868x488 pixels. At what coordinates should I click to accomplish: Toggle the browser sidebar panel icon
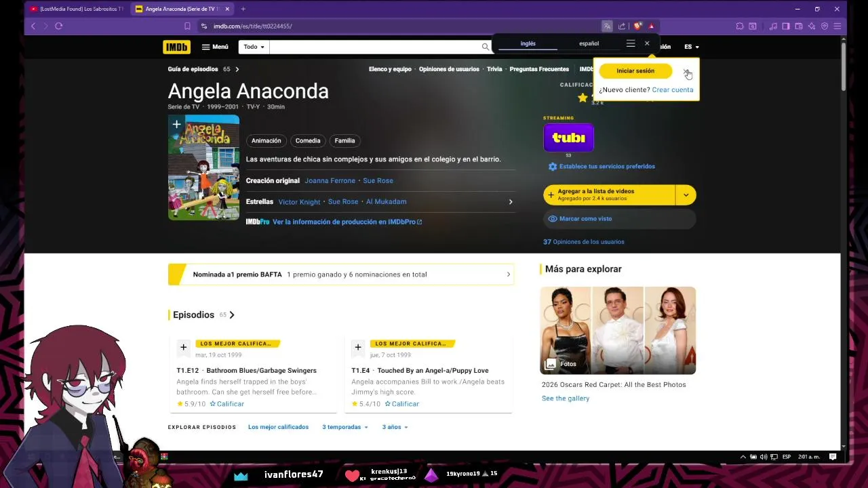[786, 26]
